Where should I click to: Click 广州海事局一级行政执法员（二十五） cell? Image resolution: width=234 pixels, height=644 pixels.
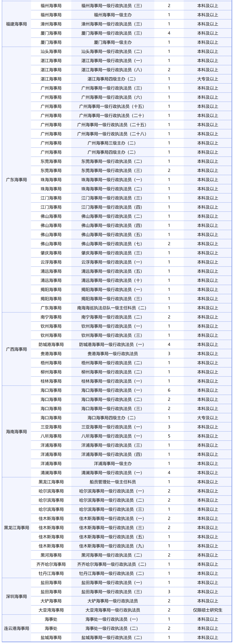pos(113,125)
